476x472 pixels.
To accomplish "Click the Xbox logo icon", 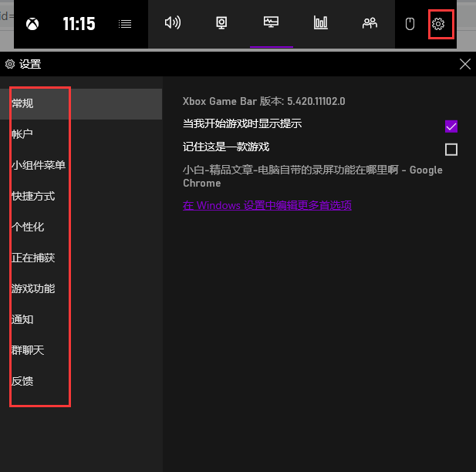I will 32,24.
